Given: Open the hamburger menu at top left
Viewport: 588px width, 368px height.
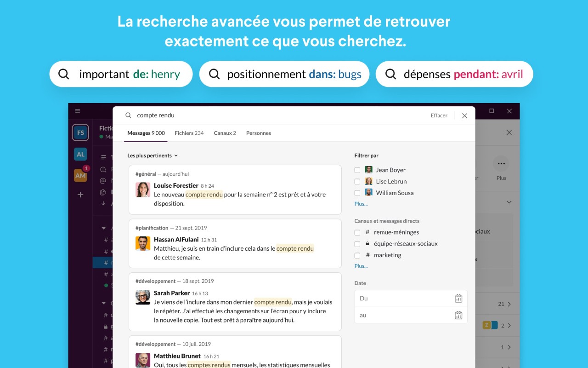Looking at the screenshot, I should pyautogui.click(x=78, y=110).
